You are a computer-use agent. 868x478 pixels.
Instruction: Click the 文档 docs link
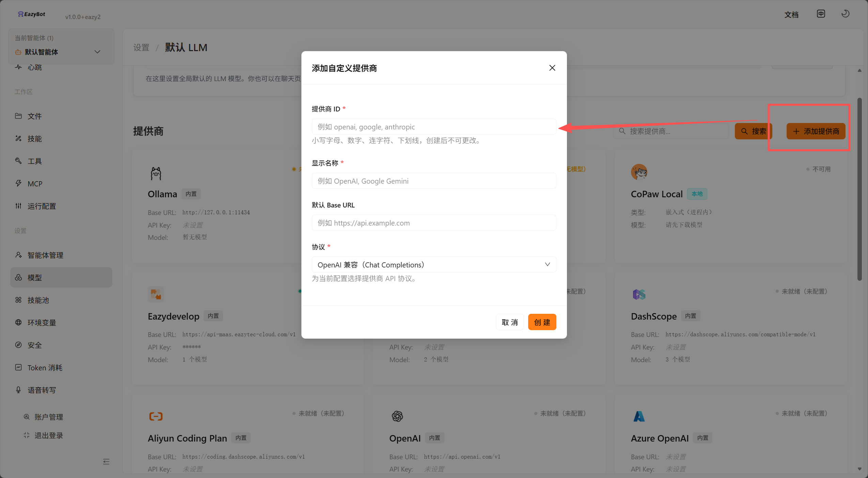(791, 15)
